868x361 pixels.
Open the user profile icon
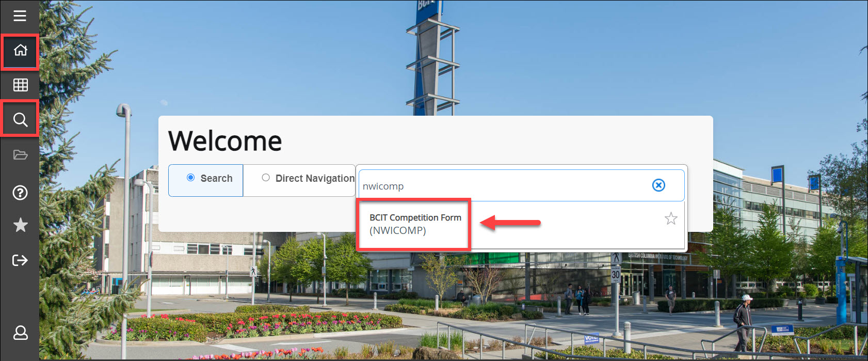tap(20, 333)
